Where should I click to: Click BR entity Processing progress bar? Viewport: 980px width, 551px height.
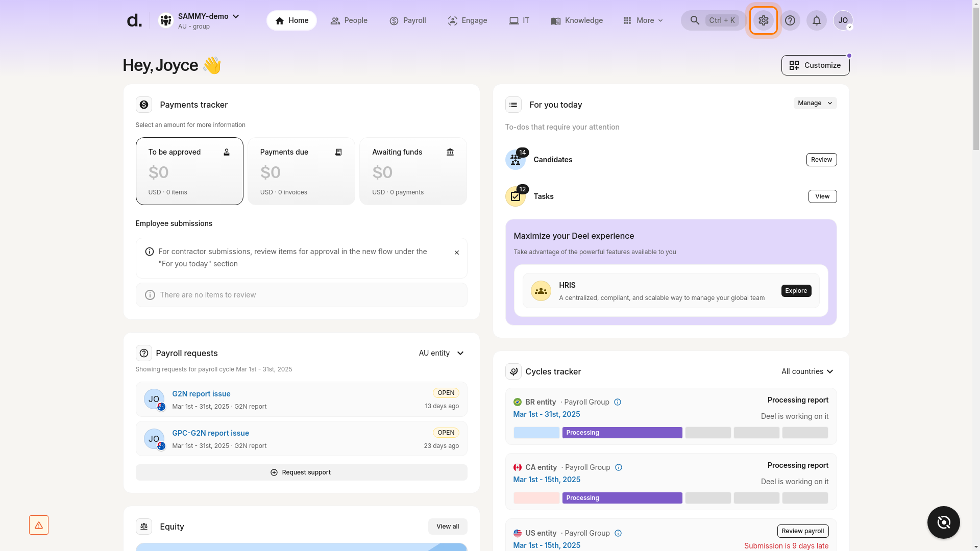click(622, 433)
